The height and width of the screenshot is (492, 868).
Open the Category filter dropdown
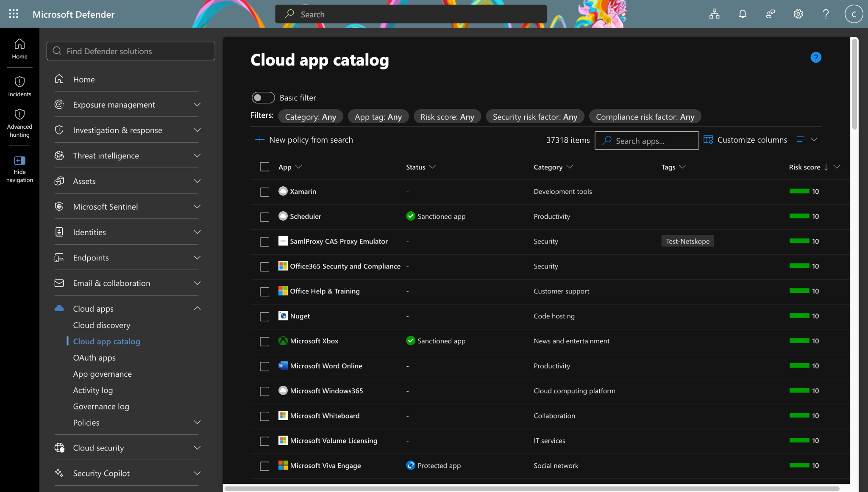click(310, 117)
